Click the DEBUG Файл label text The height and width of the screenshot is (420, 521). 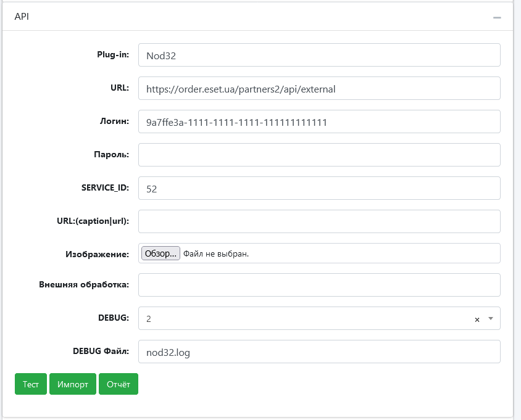pos(101,351)
